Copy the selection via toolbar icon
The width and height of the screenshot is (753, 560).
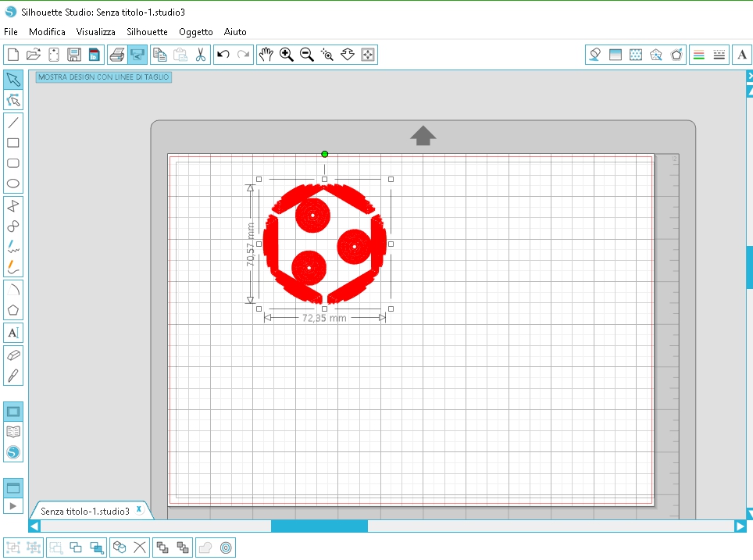[160, 55]
